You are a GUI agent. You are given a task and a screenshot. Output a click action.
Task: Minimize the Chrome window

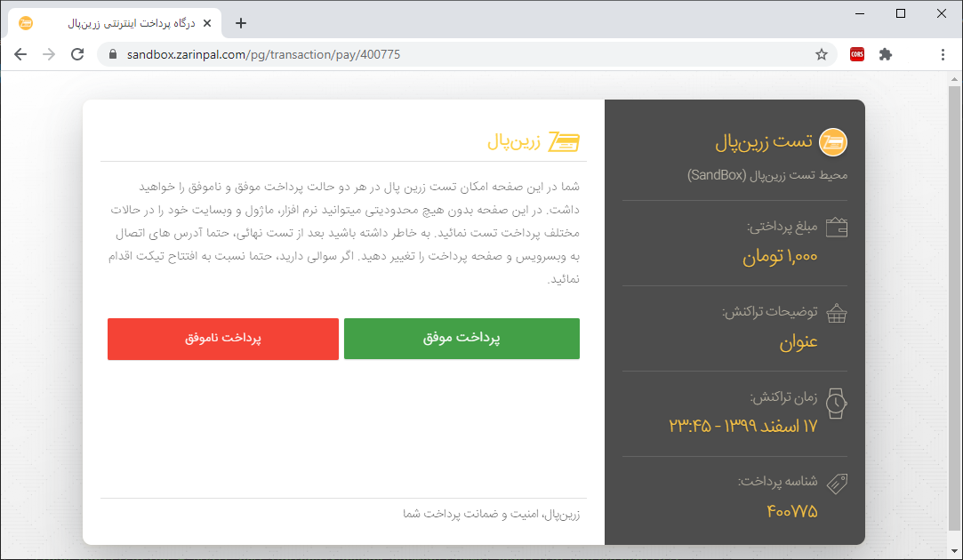tap(860, 13)
